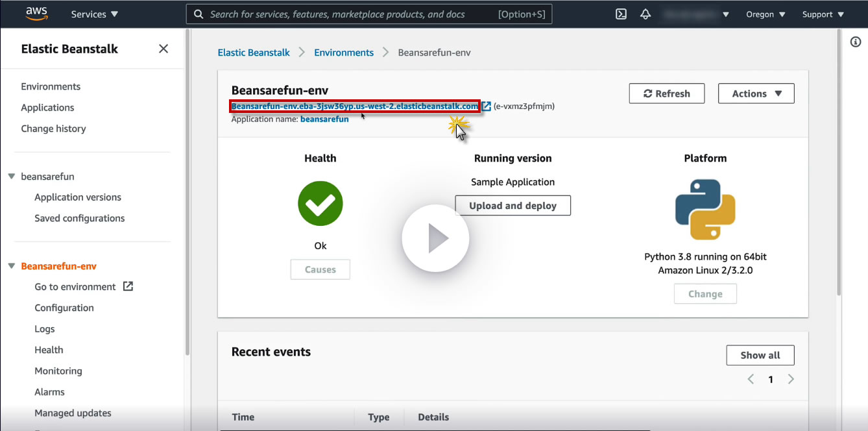Click the beansarefun sidebar heading

[x=47, y=177]
